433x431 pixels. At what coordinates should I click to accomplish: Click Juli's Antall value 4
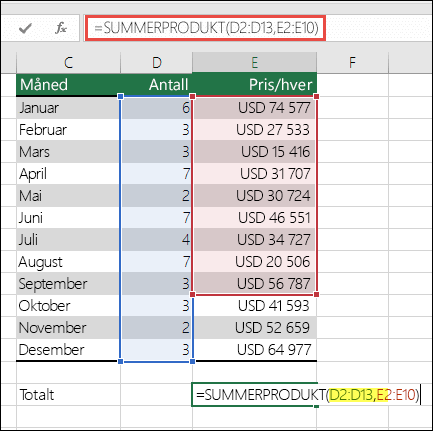[157, 240]
